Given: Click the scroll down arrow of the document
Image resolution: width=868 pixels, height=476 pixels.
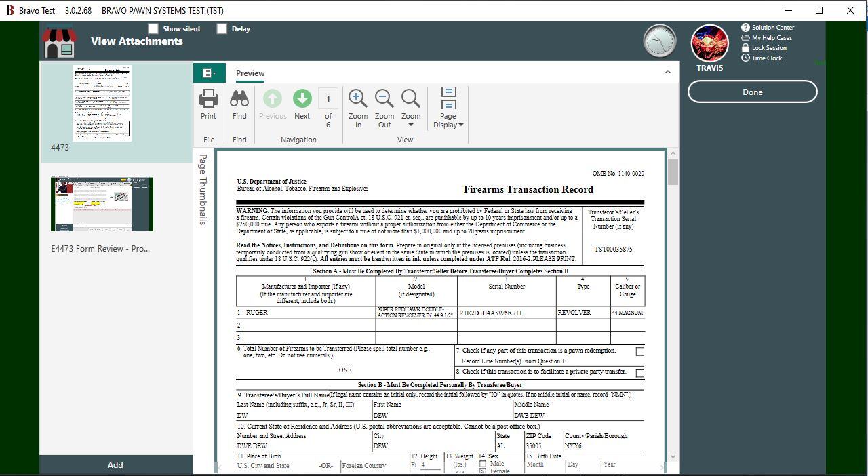Looking at the screenshot, I should click(673, 457).
